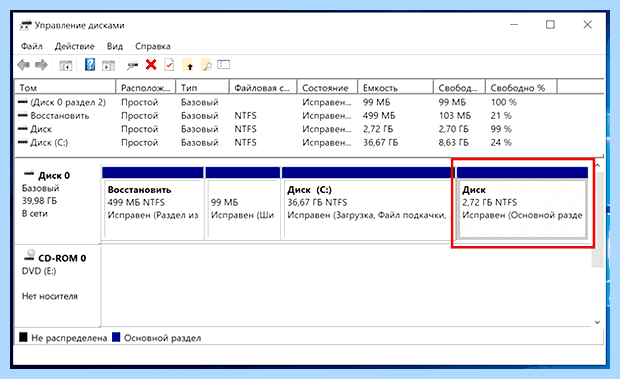
Task: Click the Forward arrow toolbar icon
Action: click(42, 64)
